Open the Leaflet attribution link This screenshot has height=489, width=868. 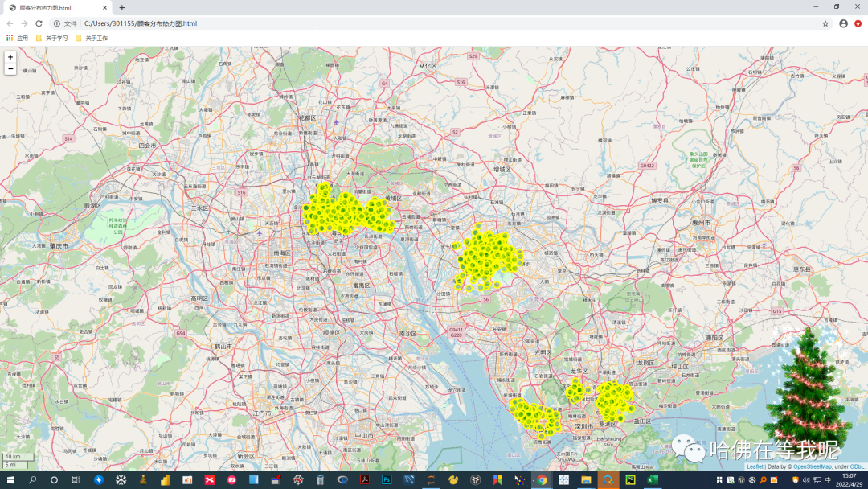(x=755, y=466)
